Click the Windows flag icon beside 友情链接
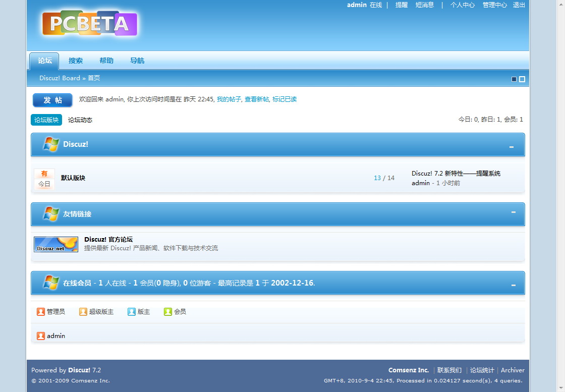Screen dimensions: 565x392 [51, 213]
